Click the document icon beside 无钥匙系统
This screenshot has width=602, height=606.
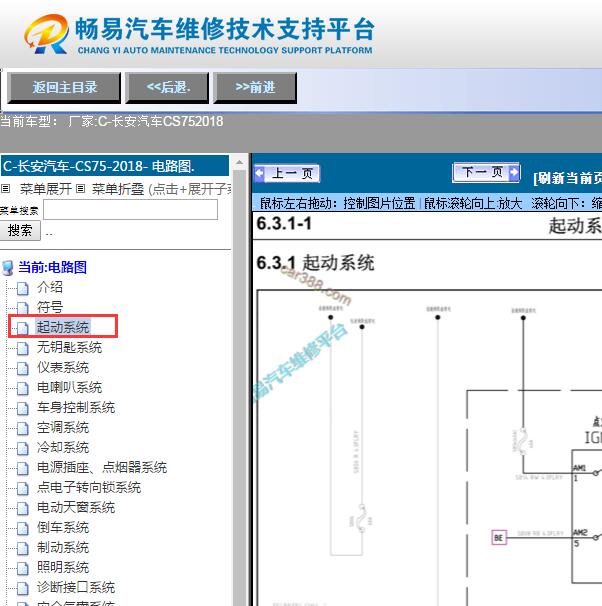point(23,349)
